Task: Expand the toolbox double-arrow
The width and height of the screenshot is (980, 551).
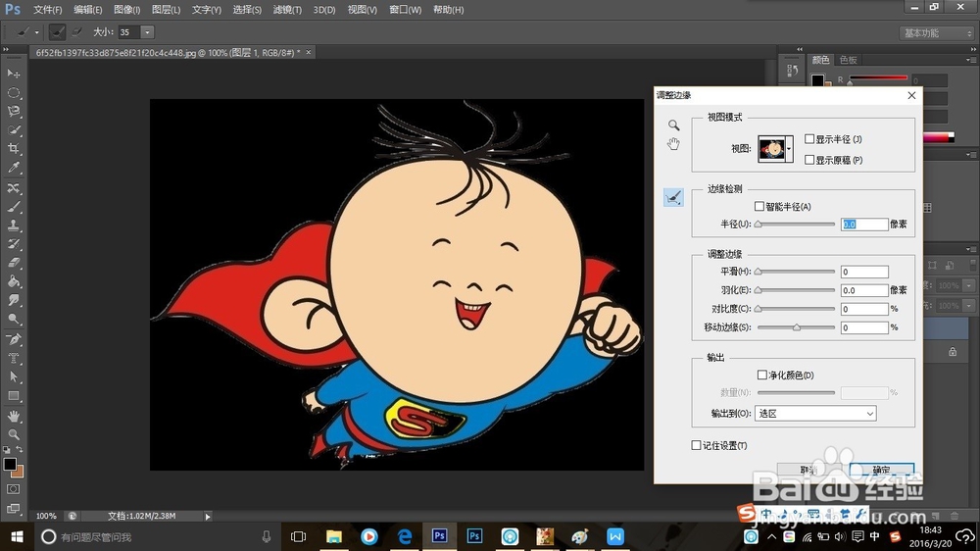Action: tap(6, 49)
